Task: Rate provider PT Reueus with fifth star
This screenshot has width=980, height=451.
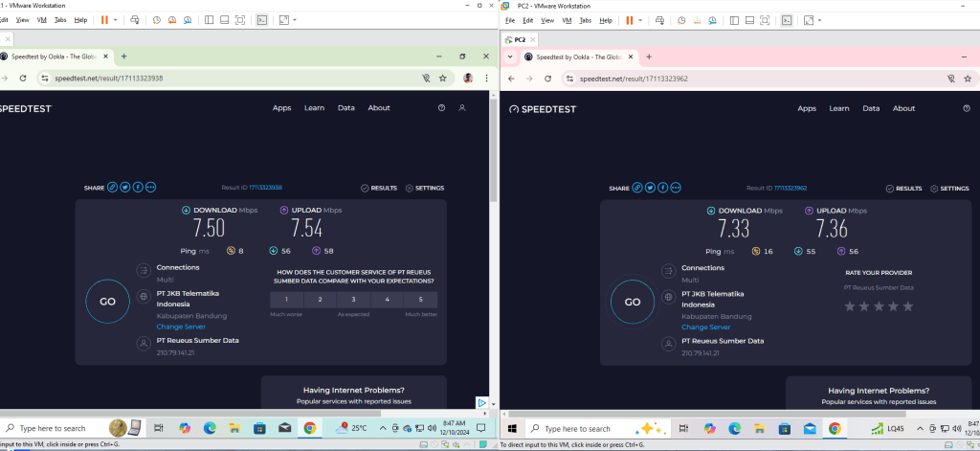Action: point(908,305)
